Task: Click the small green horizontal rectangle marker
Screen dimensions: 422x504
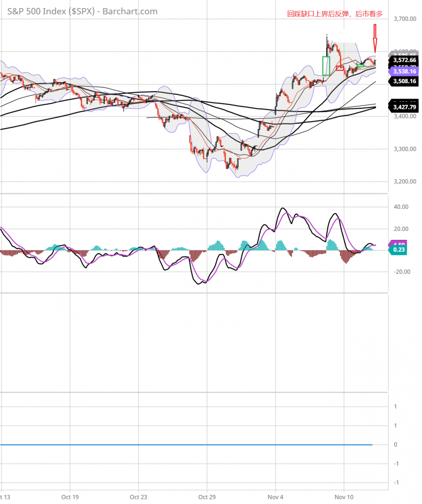Action: pos(360,65)
